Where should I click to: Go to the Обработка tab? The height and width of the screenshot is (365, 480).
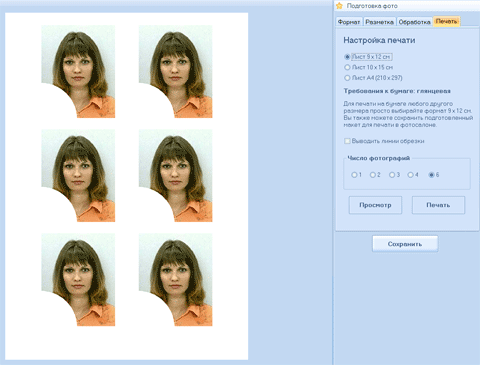pos(414,22)
